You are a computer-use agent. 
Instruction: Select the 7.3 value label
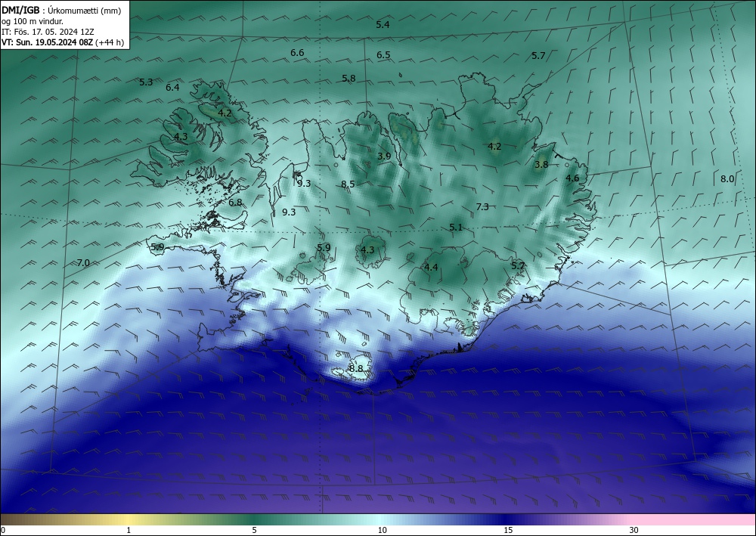click(482, 207)
